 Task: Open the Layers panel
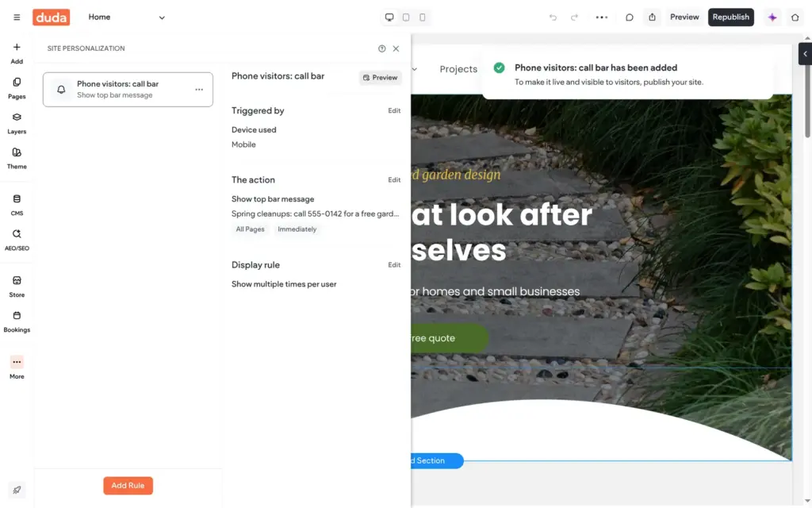[x=17, y=124]
